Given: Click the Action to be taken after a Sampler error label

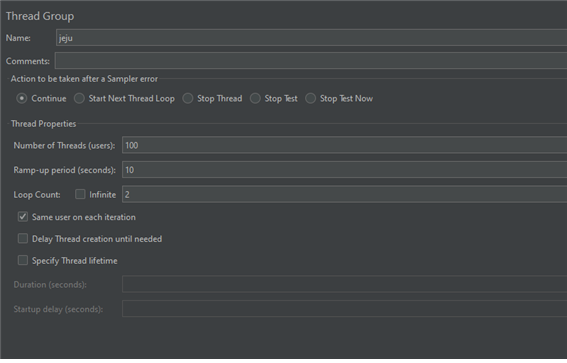Looking at the screenshot, I should (x=84, y=79).
